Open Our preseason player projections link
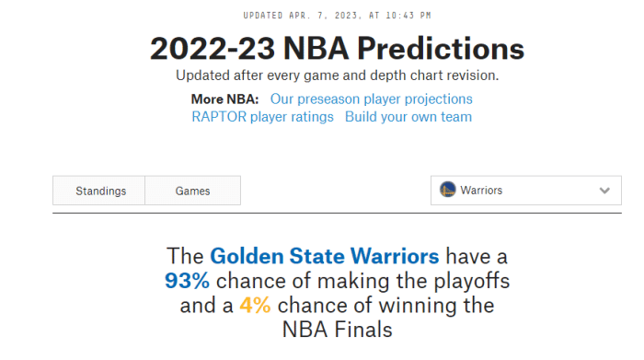644x360 pixels. tap(372, 99)
